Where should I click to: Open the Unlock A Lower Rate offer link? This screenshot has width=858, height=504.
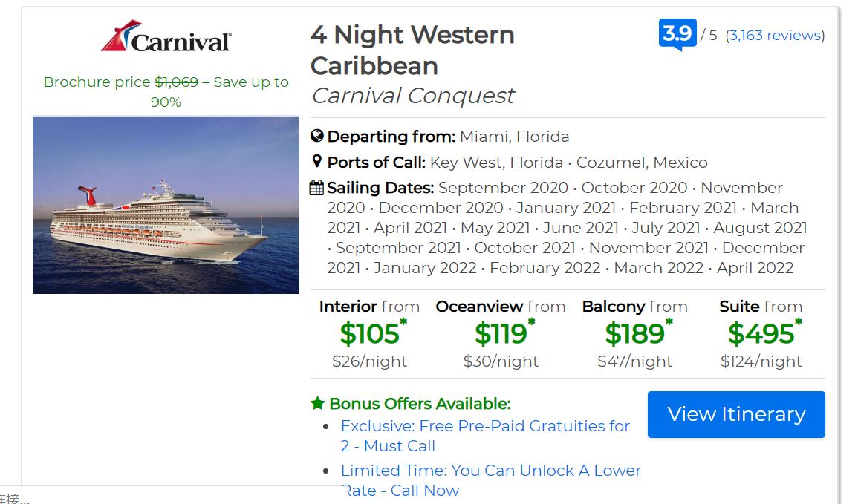[x=490, y=480]
